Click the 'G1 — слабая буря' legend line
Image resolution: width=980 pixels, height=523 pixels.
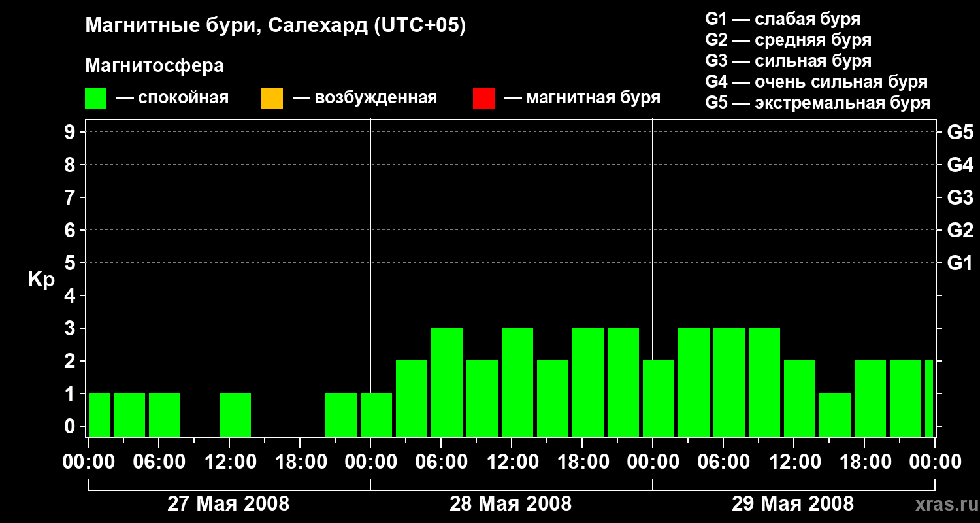pos(783,19)
